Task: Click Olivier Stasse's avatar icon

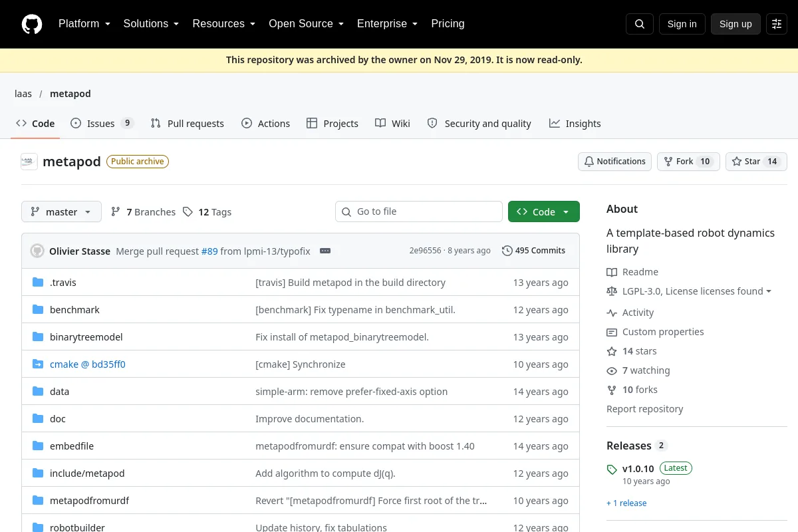Action: (x=37, y=251)
